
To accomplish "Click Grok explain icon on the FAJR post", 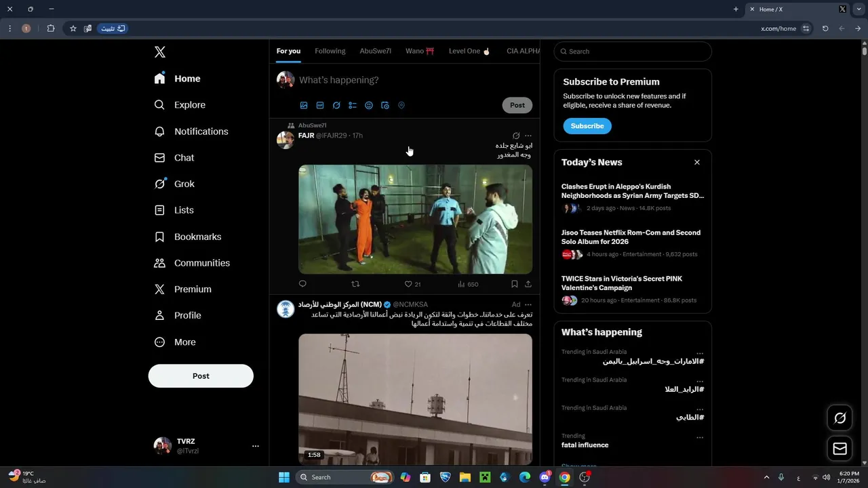I will (516, 136).
